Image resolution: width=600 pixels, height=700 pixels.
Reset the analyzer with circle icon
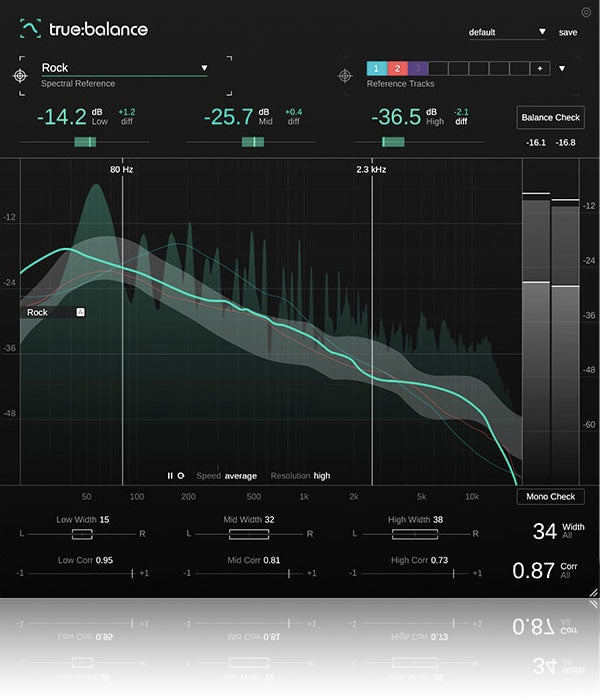(181, 475)
